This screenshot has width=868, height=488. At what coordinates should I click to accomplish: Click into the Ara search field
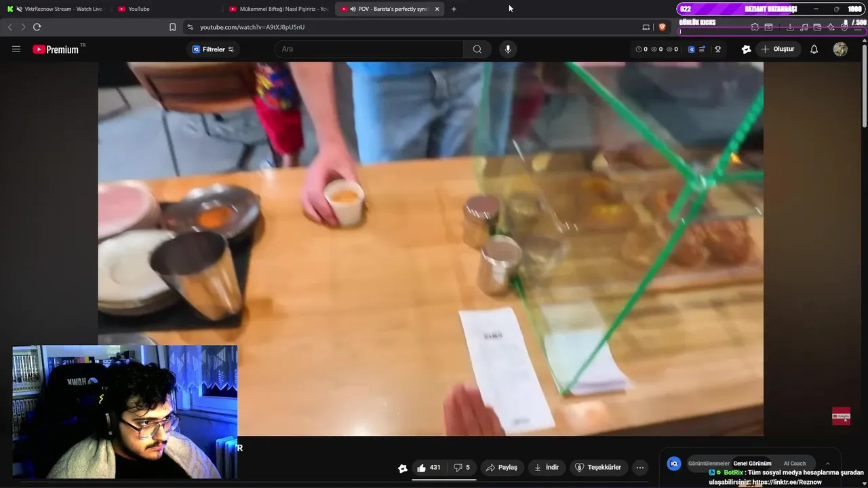(x=369, y=49)
